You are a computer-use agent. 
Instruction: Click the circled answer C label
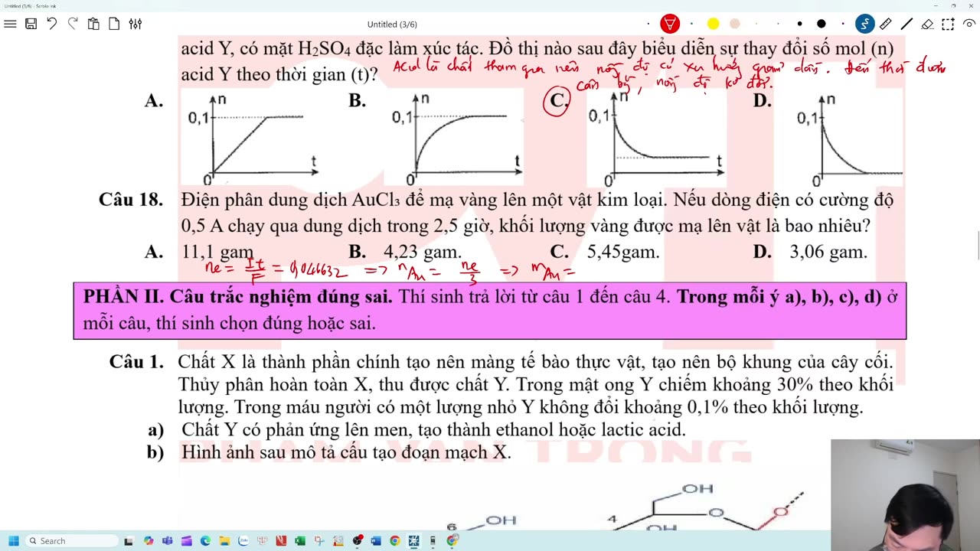pos(557,102)
